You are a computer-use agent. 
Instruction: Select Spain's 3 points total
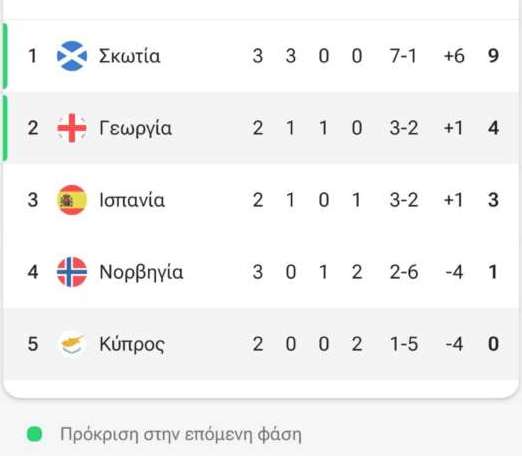click(x=493, y=200)
